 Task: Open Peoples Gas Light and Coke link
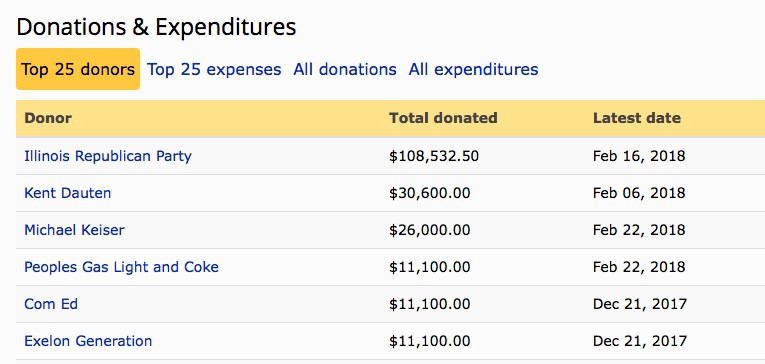pyautogui.click(x=121, y=267)
